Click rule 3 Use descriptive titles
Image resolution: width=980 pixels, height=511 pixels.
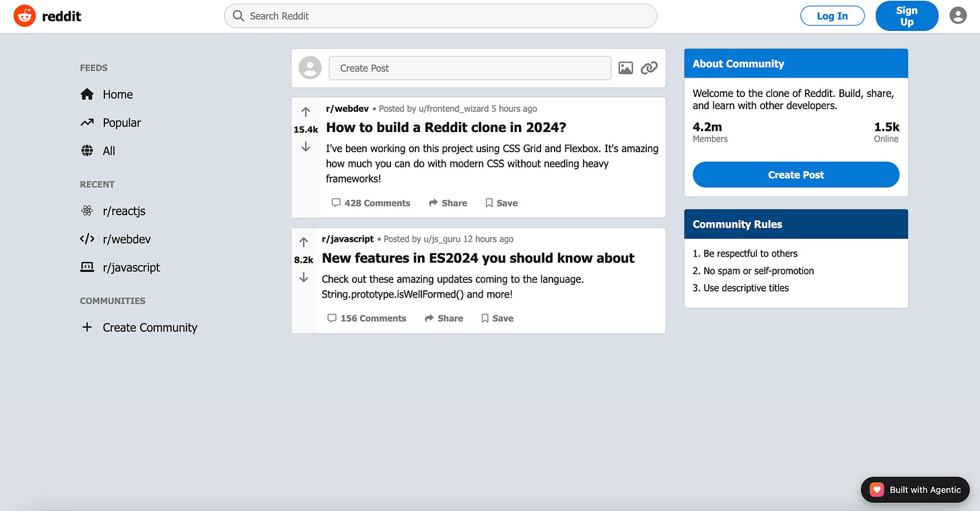point(740,287)
